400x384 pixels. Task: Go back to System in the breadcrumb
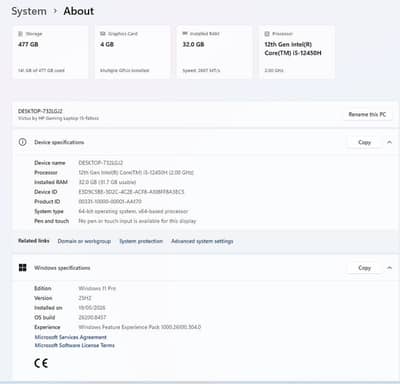coord(29,11)
